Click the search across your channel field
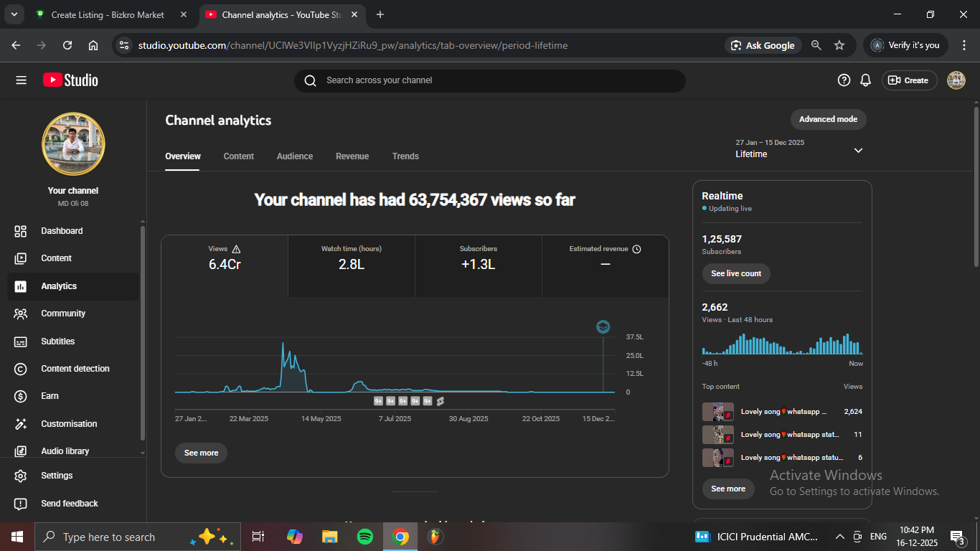This screenshot has width=980, height=551. pyautogui.click(x=489, y=80)
